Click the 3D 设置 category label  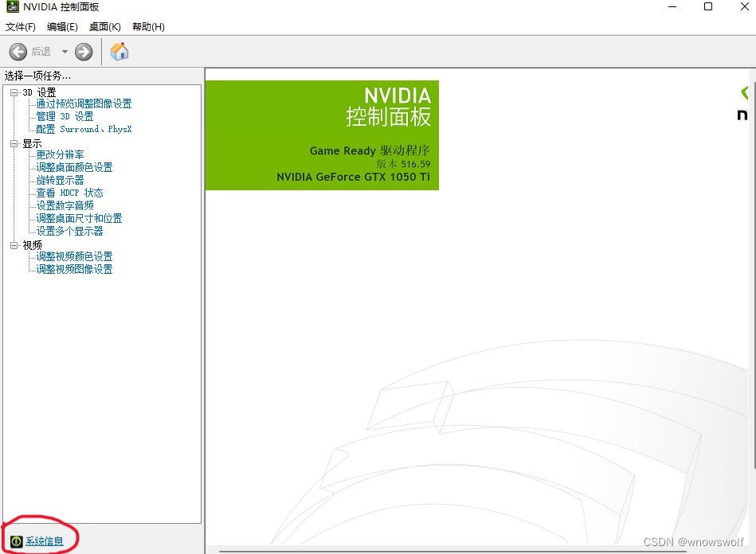click(40, 92)
